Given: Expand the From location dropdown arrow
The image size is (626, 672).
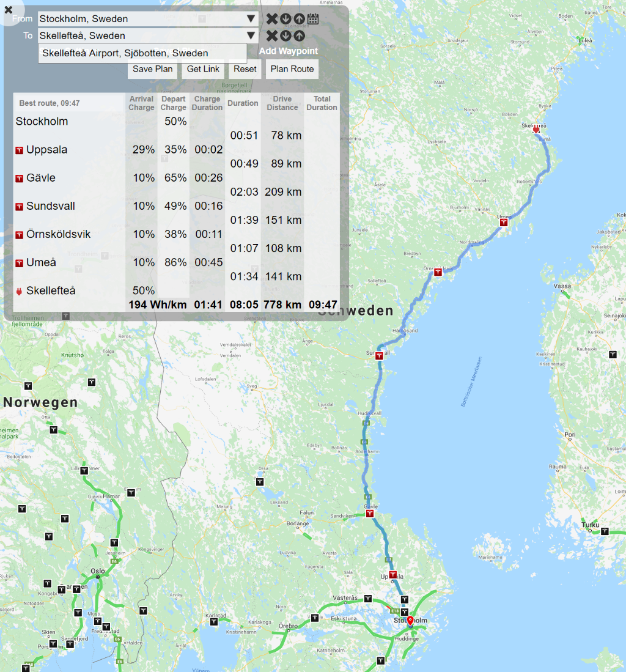Looking at the screenshot, I should (251, 19).
